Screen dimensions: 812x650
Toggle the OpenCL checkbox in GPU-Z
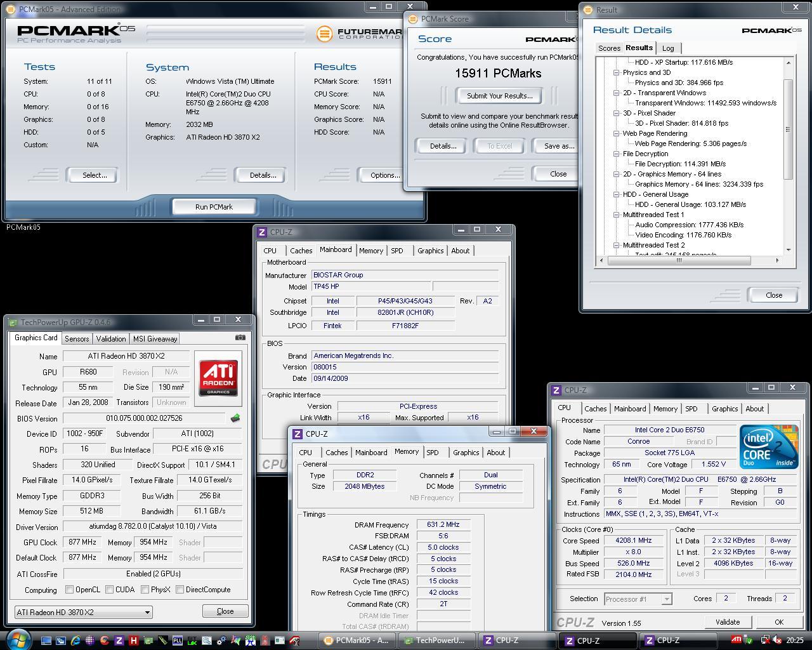(70, 590)
